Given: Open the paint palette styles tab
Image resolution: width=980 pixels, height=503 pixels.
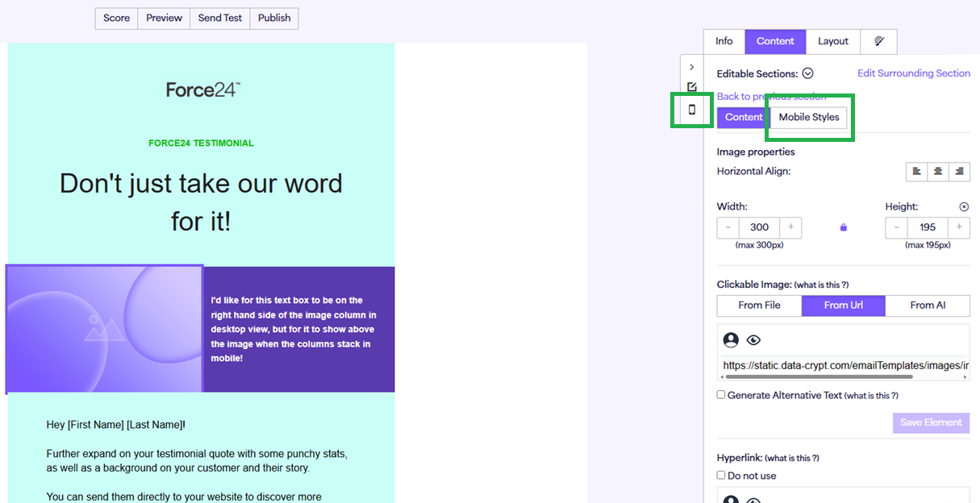Looking at the screenshot, I should coord(878,41).
